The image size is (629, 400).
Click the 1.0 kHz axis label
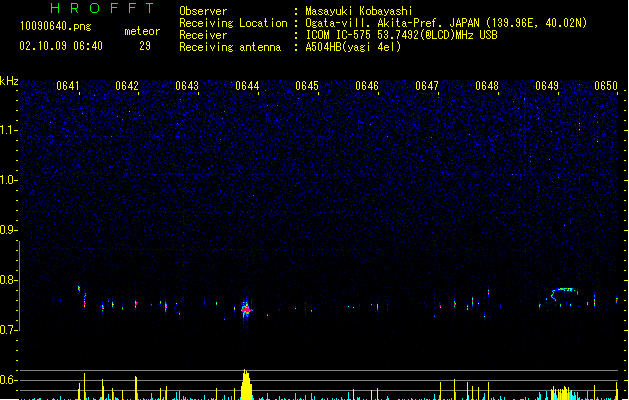coord(8,180)
